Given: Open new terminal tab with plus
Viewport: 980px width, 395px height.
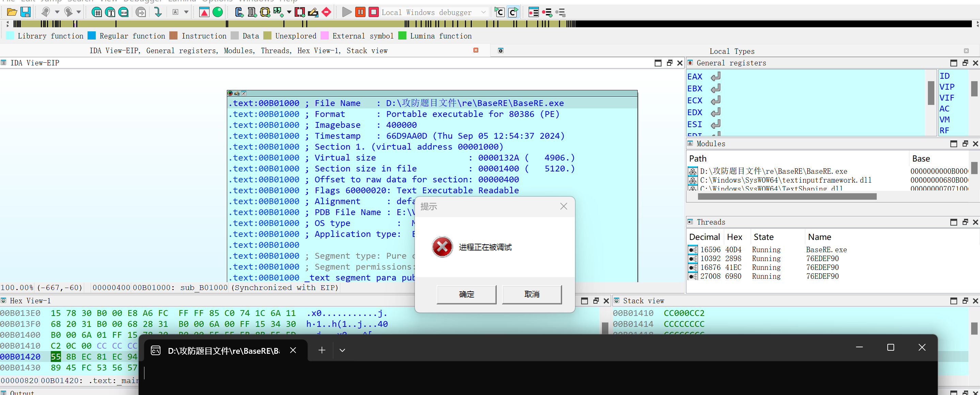Looking at the screenshot, I should click(322, 350).
